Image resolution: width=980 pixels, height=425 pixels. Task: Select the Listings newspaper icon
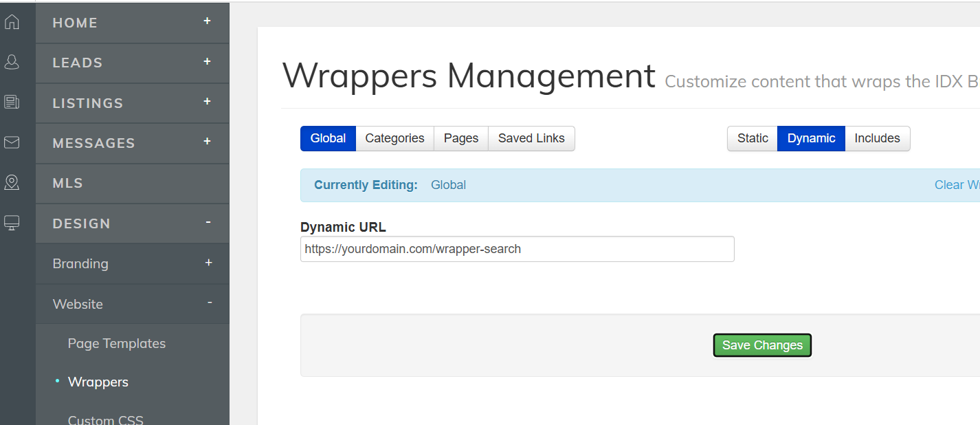12,102
